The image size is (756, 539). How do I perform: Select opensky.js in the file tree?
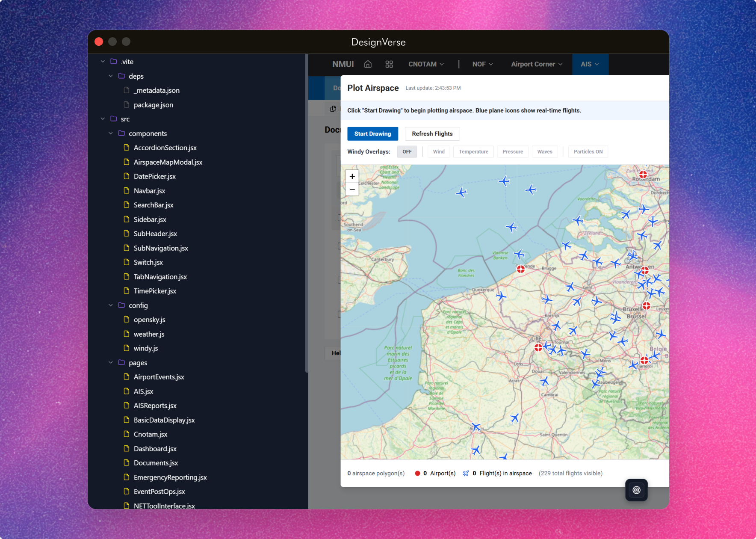pos(149,320)
